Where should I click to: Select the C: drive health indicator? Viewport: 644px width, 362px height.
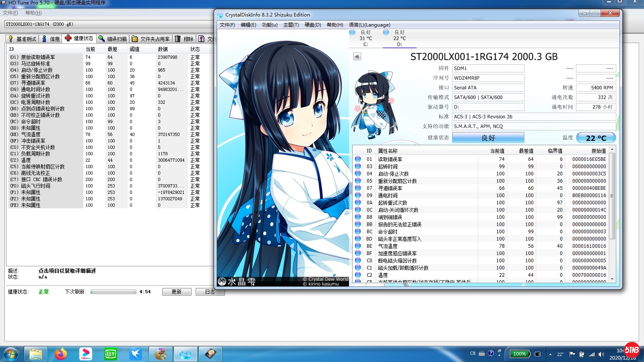[x=365, y=38]
